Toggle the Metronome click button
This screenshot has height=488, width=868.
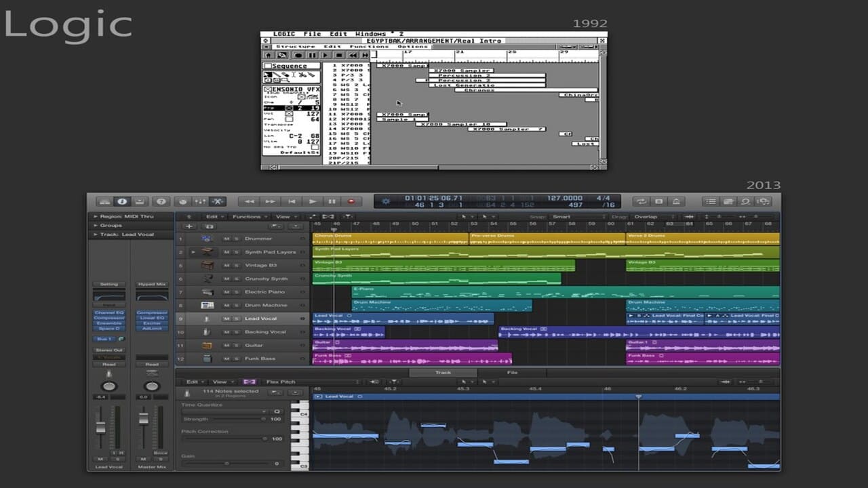[x=676, y=201]
